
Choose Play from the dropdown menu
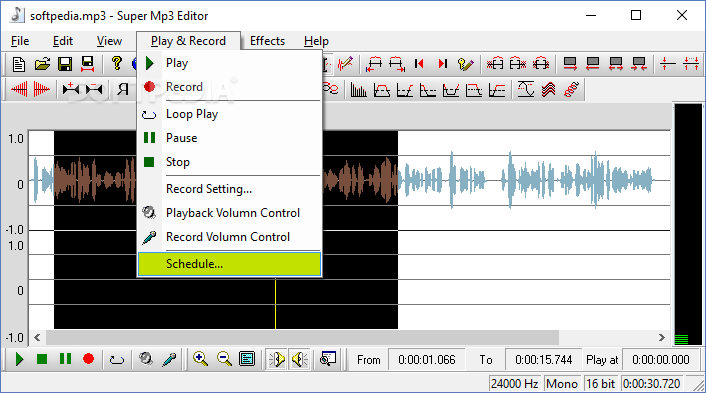click(x=230, y=63)
